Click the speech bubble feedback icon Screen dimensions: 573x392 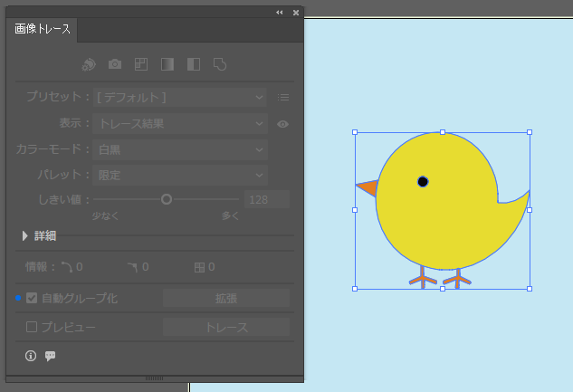tap(50, 356)
